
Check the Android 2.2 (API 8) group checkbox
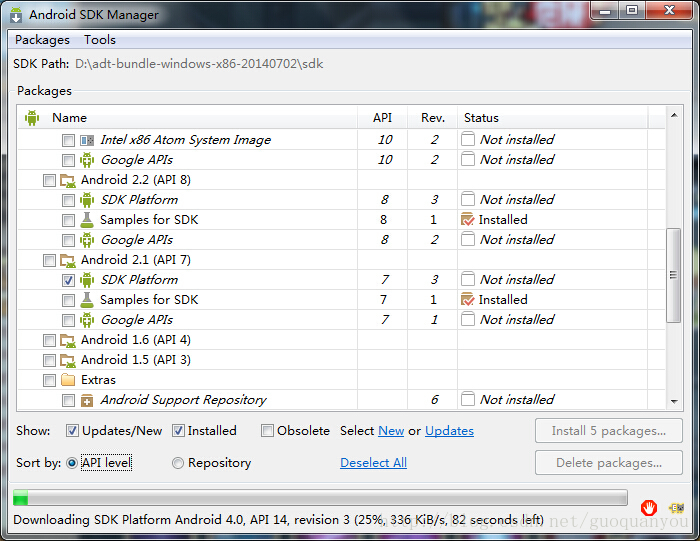pos(49,180)
